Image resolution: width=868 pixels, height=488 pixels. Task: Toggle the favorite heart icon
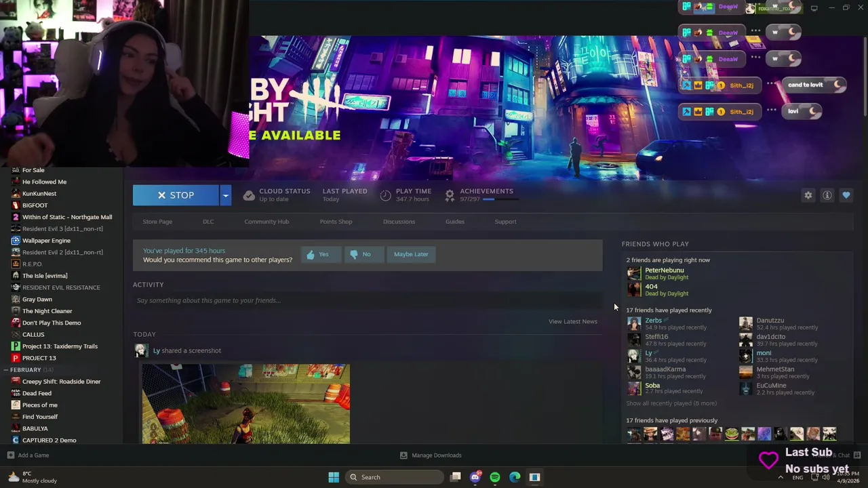point(846,195)
